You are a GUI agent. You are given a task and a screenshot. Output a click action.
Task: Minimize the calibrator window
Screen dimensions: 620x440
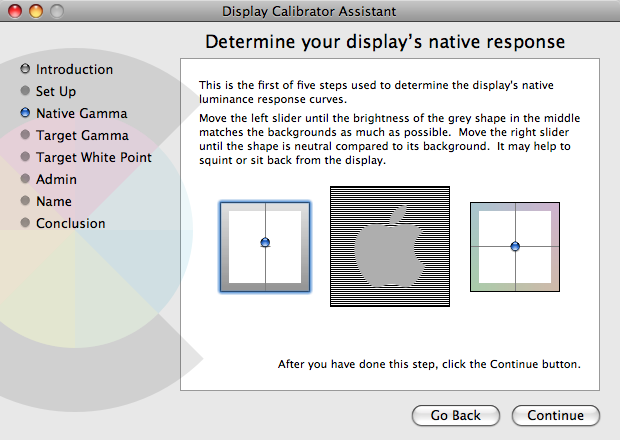pos(34,12)
